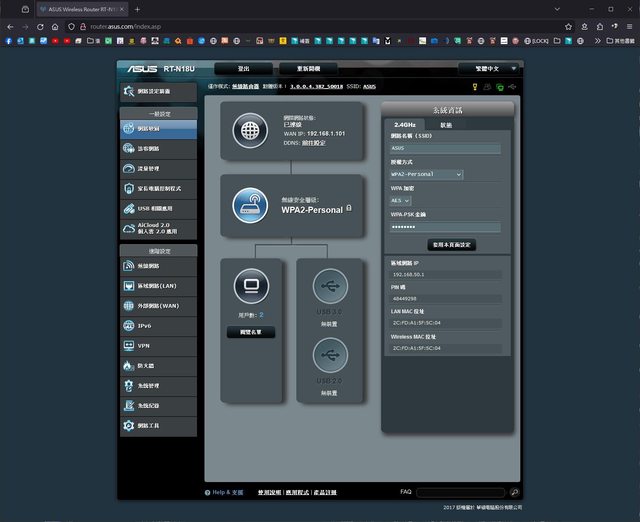Open the language dropdown in the header
Screen dimensions: 640x522
pyautogui.click(x=489, y=69)
